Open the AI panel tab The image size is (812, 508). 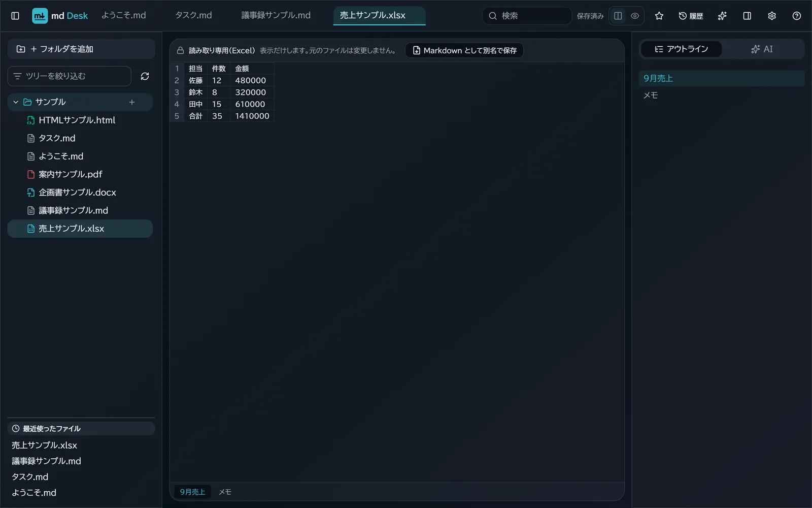(x=762, y=49)
